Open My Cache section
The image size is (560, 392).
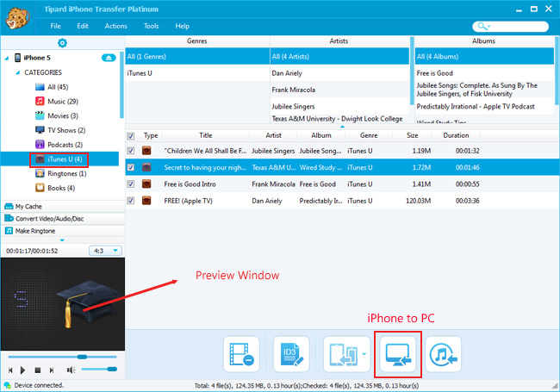click(63, 207)
